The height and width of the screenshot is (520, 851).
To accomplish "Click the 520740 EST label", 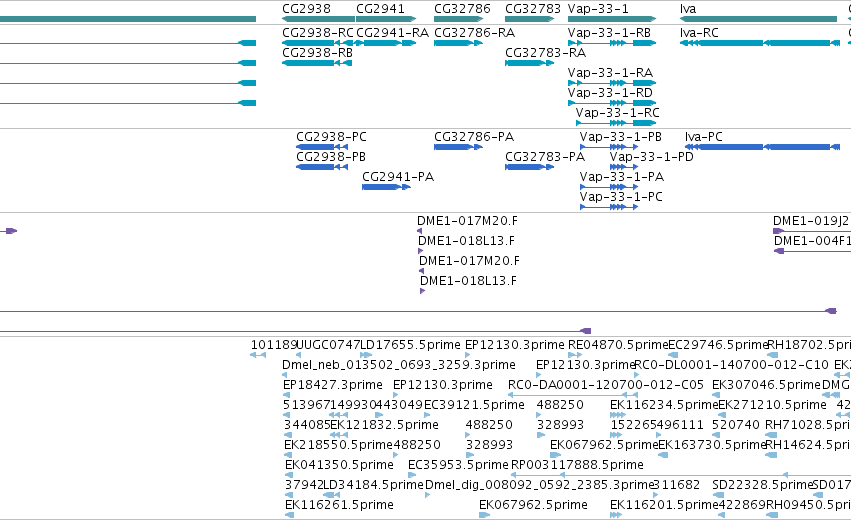I will tap(735, 425).
